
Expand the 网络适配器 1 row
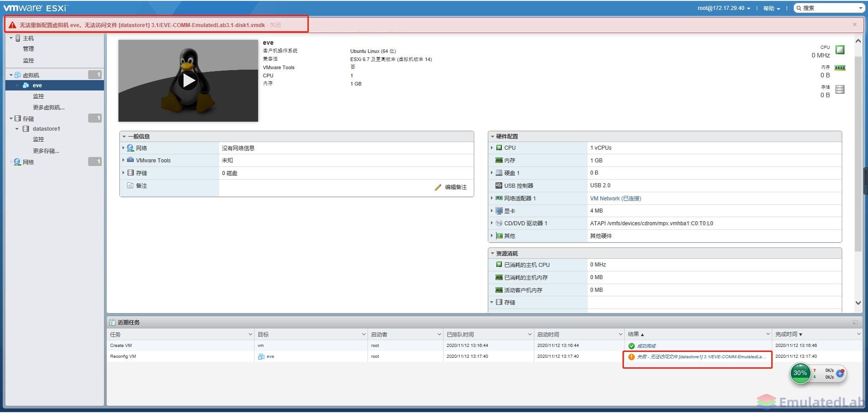[492, 198]
